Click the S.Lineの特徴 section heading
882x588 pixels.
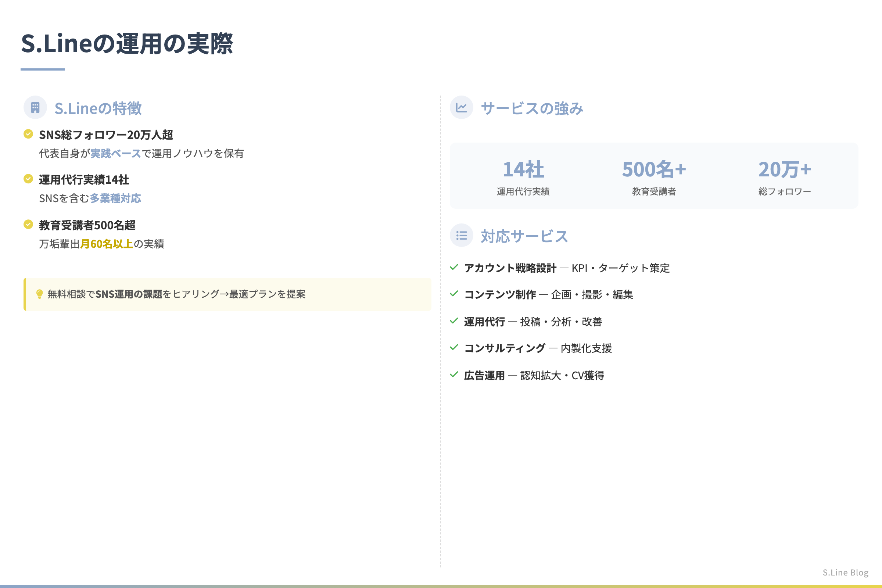[98, 108]
